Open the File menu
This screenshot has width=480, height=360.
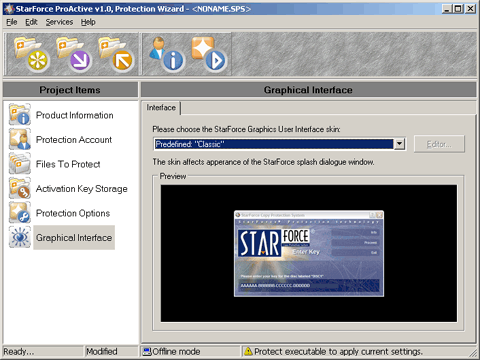12,22
